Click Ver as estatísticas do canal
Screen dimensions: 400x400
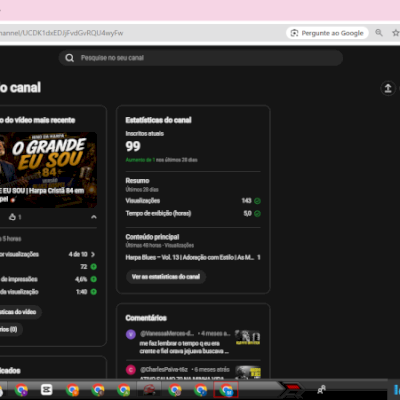click(x=166, y=277)
